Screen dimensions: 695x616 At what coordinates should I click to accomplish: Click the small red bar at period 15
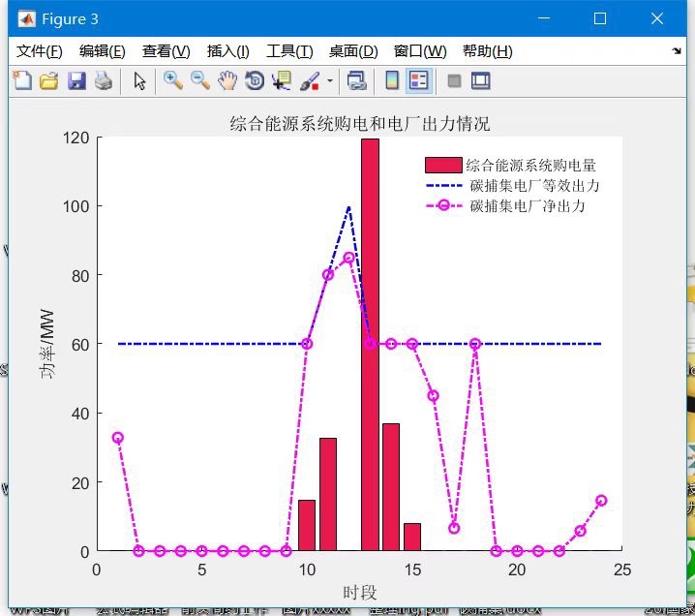(x=412, y=537)
